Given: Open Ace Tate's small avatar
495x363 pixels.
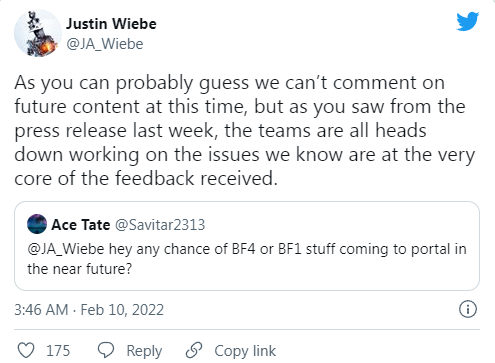Looking at the screenshot, I should (x=37, y=224).
